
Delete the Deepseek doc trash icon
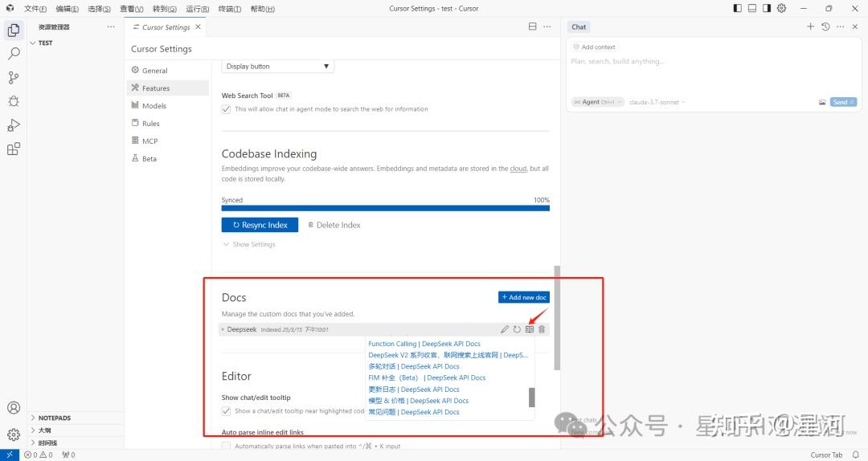click(542, 329)
